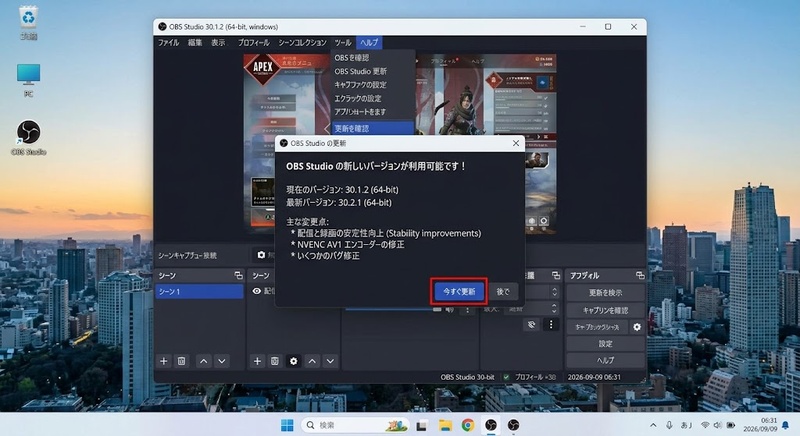Viewport: 800px width, 436px height.
Task: Adjust the lower stepper in transitions panel
Action: (x=554, y=309)
